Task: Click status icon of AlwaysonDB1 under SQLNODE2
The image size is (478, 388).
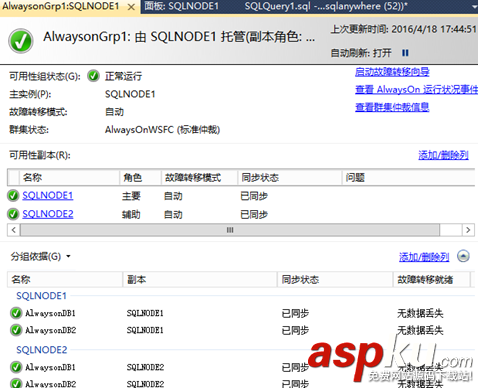Action: point(16,367)
